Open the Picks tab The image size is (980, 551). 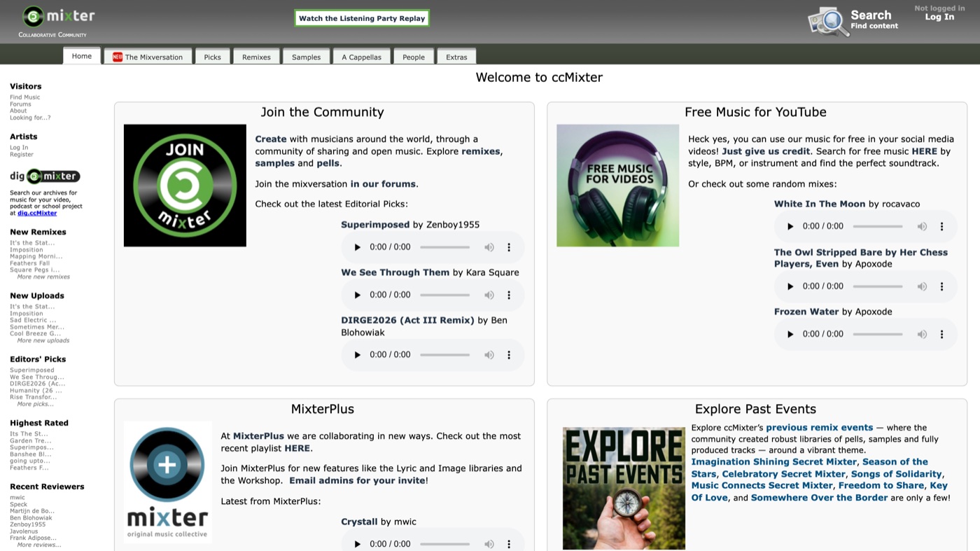[213, 57]
